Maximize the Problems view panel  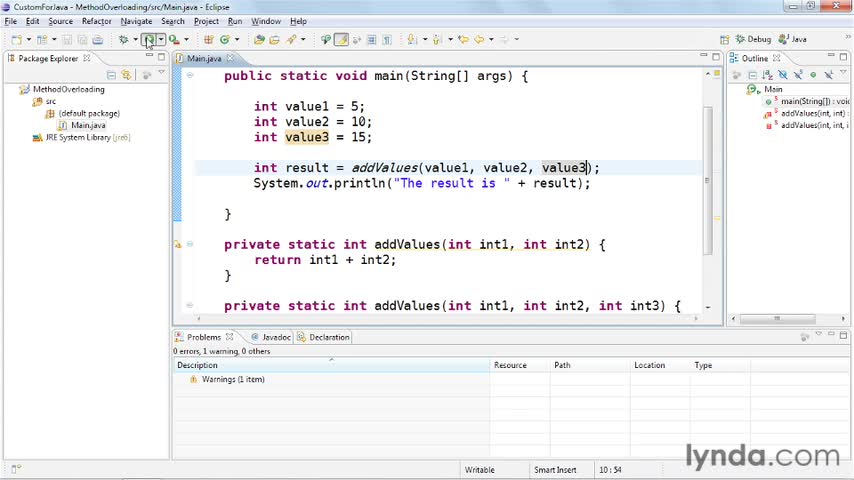point(843,335)
